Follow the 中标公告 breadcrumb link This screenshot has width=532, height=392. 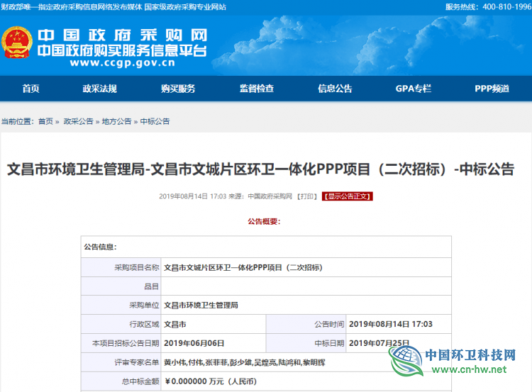pos(155,121)
